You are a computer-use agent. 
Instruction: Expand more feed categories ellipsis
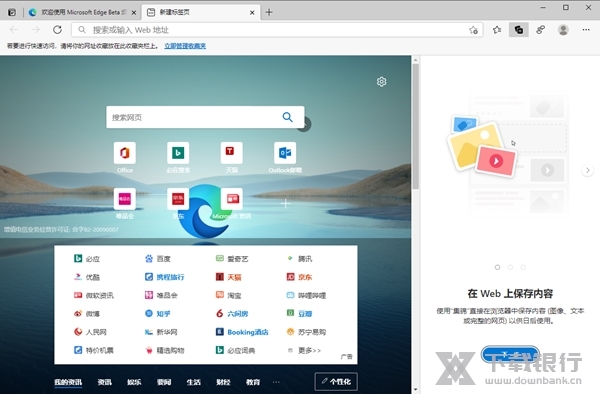pyautogui.click(x=276, y=382)
